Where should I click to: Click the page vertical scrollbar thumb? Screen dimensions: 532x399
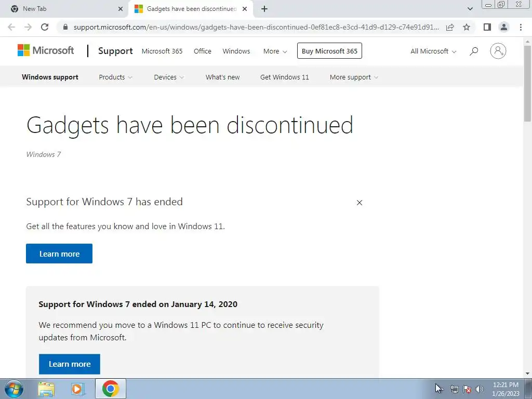pos(527,83)
